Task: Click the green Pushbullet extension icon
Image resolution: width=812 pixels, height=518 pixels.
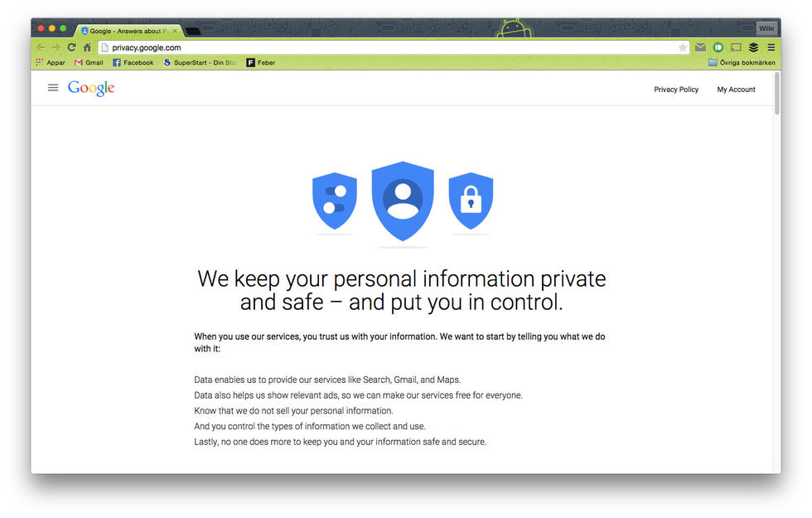Action: point(718,47)
